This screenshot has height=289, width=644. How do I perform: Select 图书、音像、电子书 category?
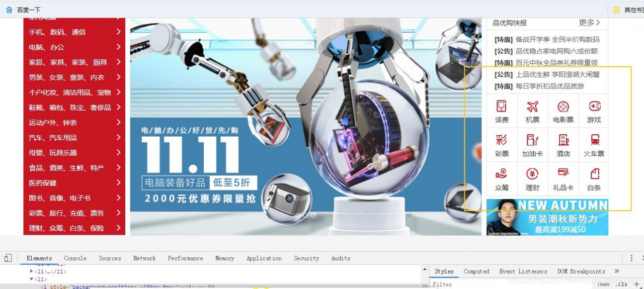(x=59, y=198)
